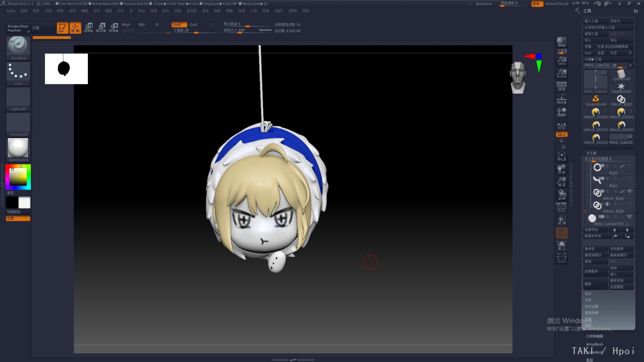Toggle 对称 symmetry button

[562, 126]
